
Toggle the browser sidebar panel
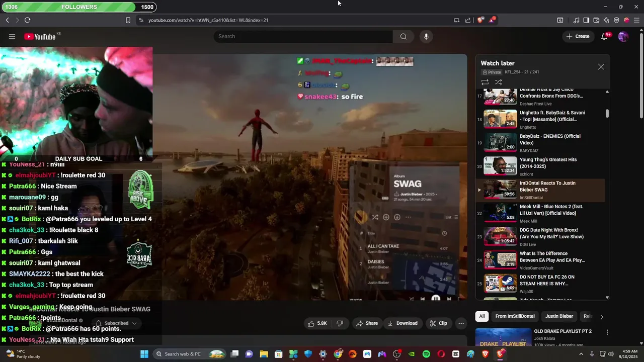(586, 20)
